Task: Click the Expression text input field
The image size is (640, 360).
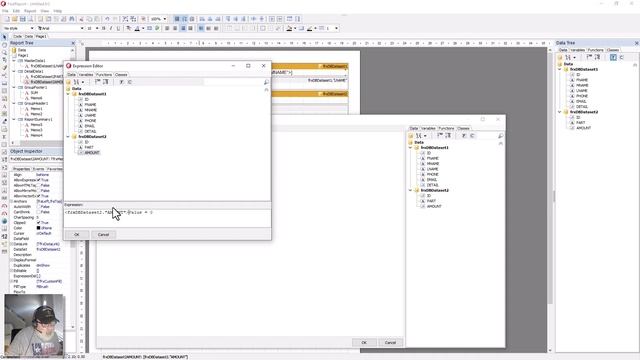Action: click(x=167, y=218)
